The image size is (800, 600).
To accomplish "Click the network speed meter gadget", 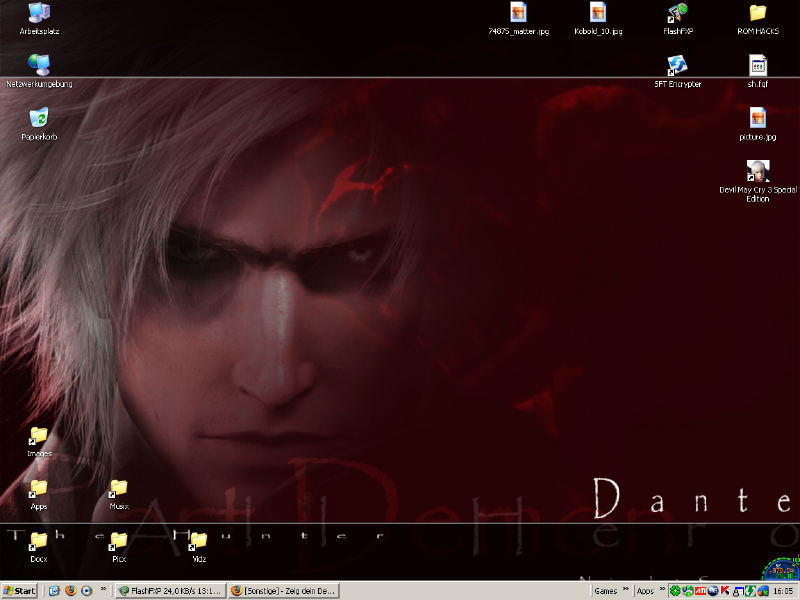I will pyautogui.click(x=782, y=569).
